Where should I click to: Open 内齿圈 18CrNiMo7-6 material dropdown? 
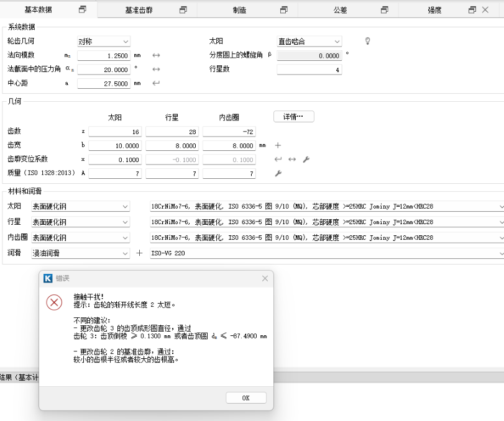[x=327, y=238]
